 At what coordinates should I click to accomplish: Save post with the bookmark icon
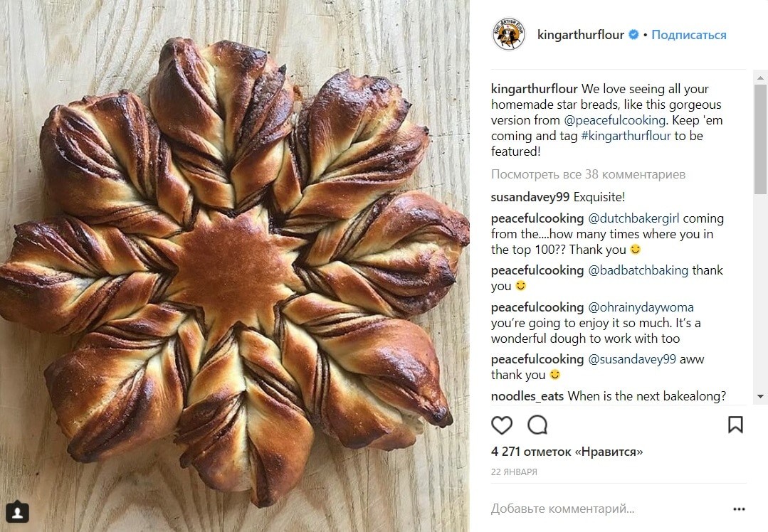[735, 425]
